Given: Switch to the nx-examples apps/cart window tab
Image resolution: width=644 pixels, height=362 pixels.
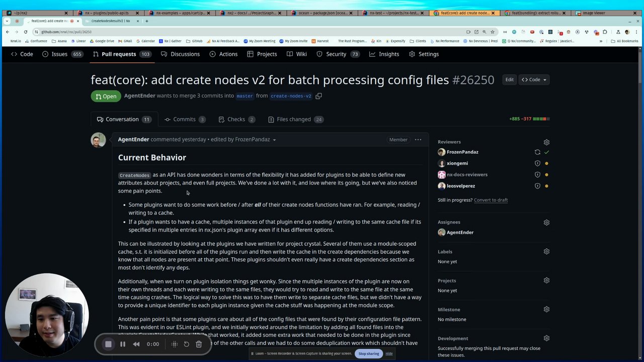Looking at the screenshot, I should (x=180, y=13).
